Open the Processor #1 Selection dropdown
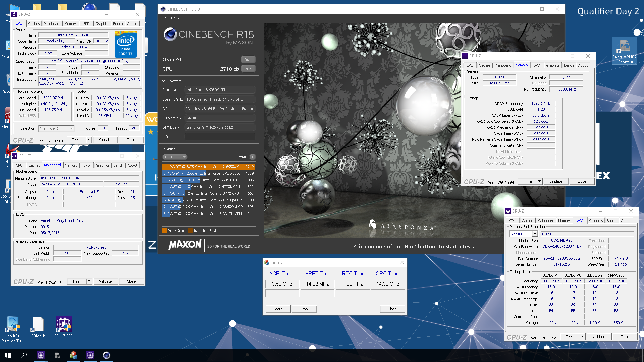The width and height of the screenshot is (644, 362). tap(56, 129)
